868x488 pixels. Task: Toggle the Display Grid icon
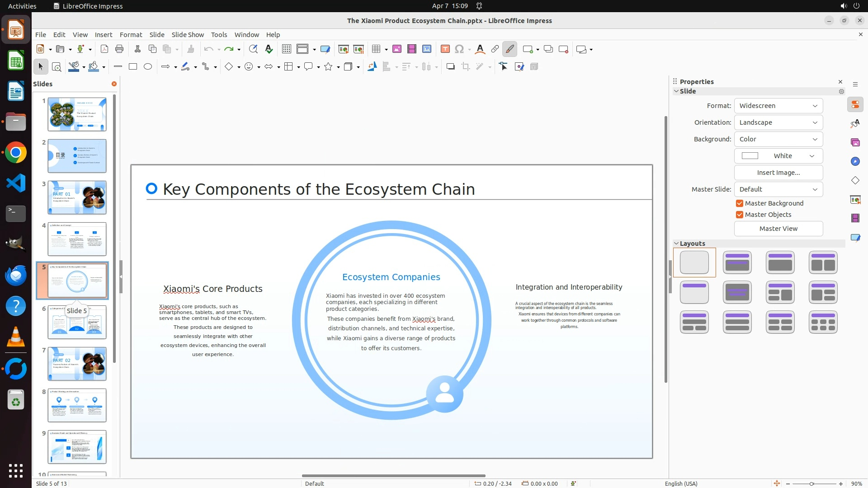pos(287,49)
